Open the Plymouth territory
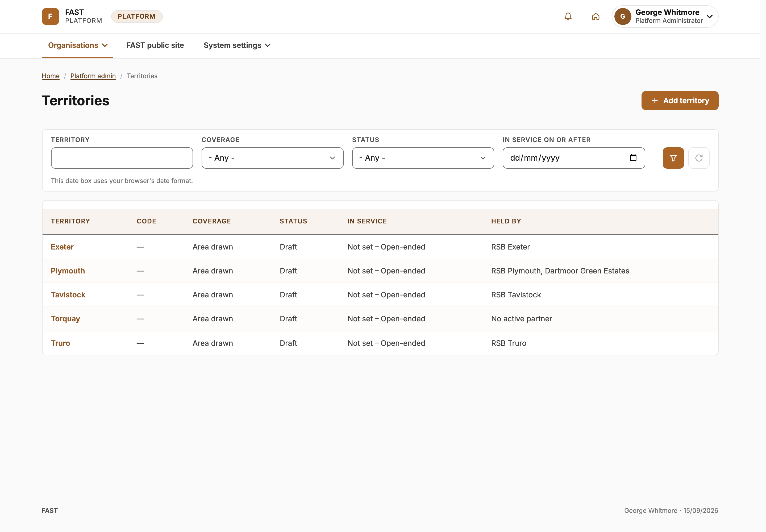 click(x=68, y=271)
